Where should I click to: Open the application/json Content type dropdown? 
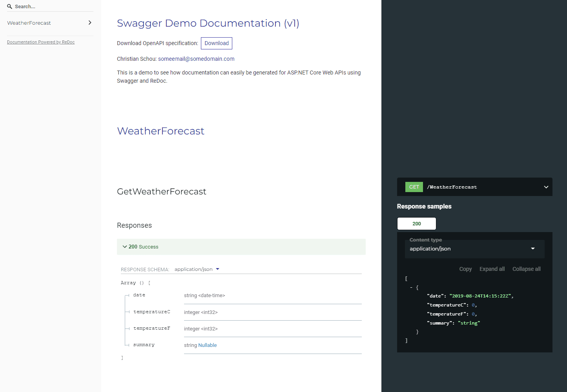474,249
